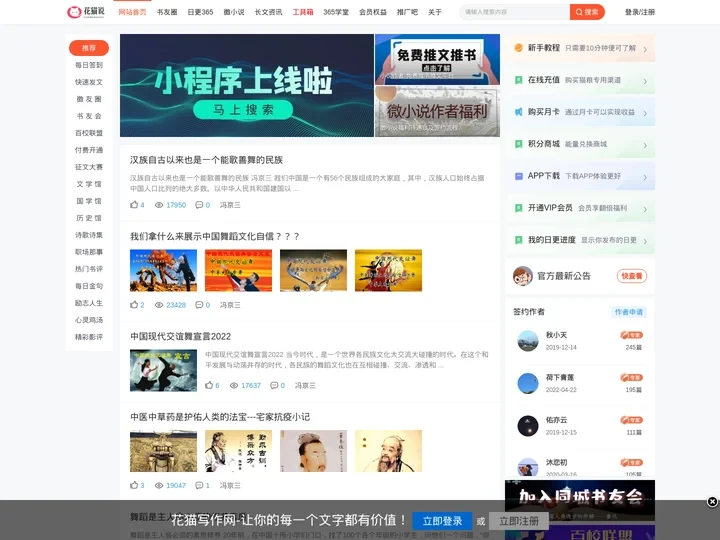Open first thumbnail of 舞蹈文化自信 article
This screenshot has height=540, width=720.
click(163, 270)
